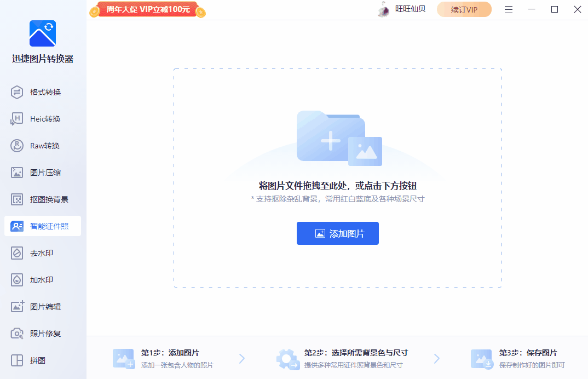Viewport: 588px width, 379px height.
Task: Select 拼图 in the sidebar
Action: [43, 360]
